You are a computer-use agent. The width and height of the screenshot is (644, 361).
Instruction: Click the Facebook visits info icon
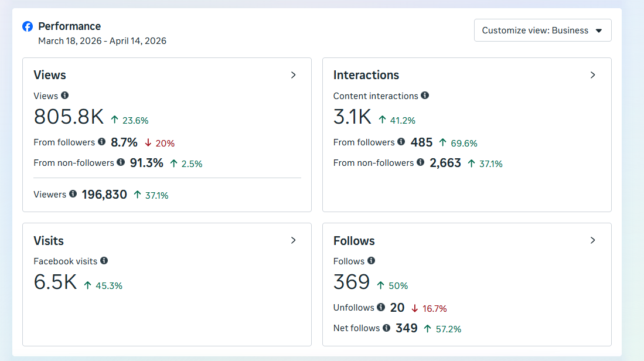104,261
